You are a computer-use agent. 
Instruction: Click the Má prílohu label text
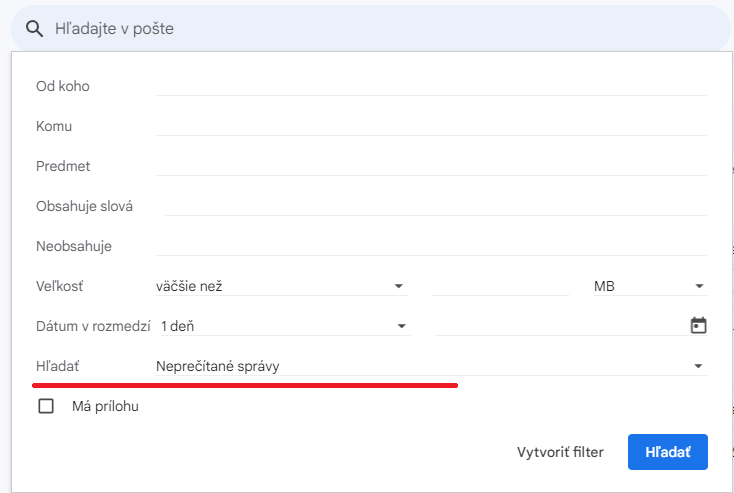click(x=105, y=406)
